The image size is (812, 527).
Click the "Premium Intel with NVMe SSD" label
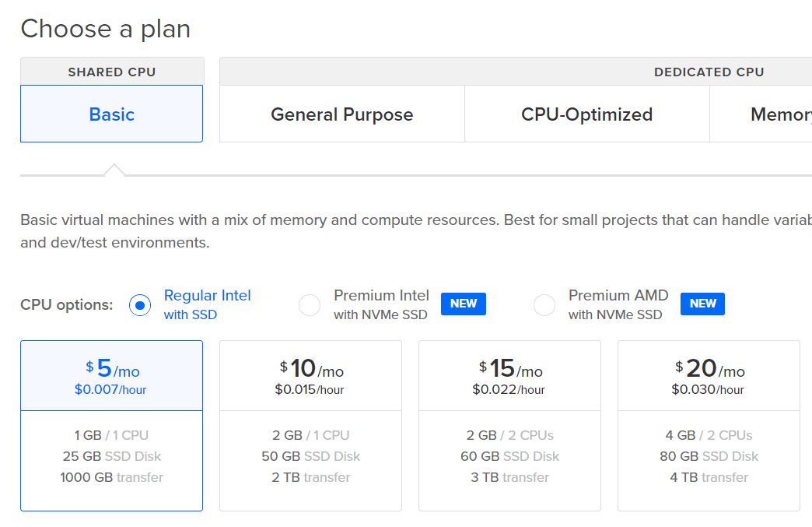[x=381, y=304]
